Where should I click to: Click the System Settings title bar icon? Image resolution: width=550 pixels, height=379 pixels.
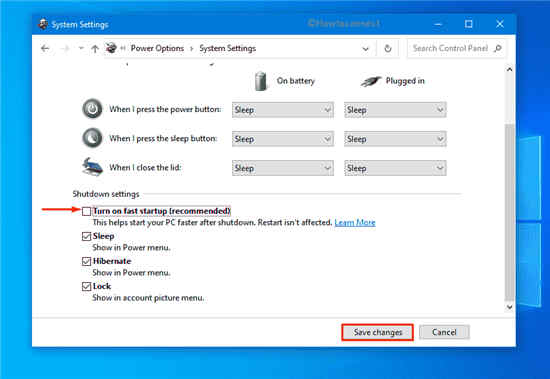[43, 25]
